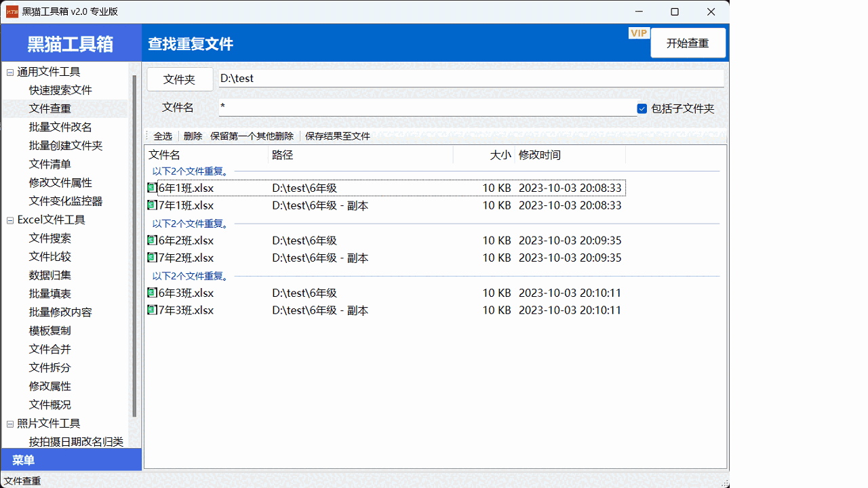This screenshot has width=868, height=488.
Task: Click the sidebar vertical scrollbar
Action: pos(135,244)
